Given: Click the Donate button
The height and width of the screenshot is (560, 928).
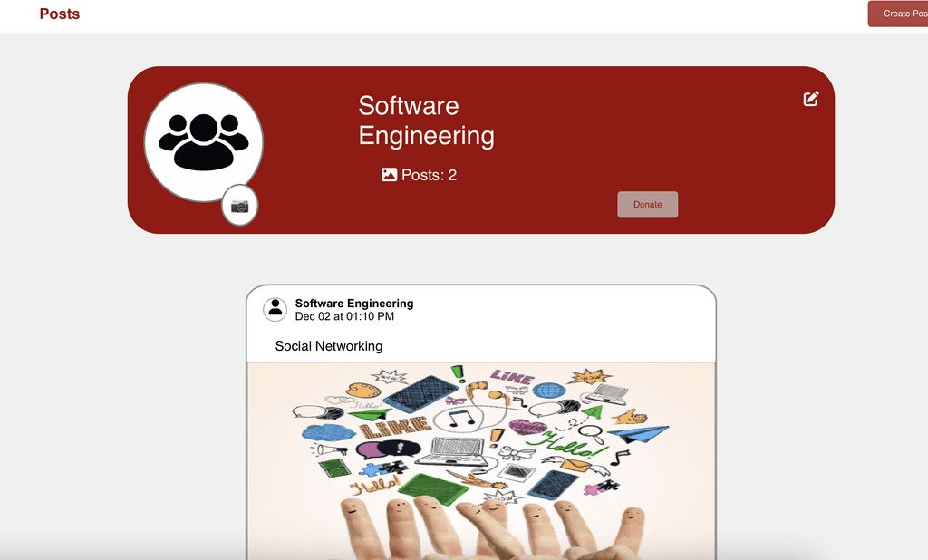Looking at the screenshot, I should click(647, 204).
